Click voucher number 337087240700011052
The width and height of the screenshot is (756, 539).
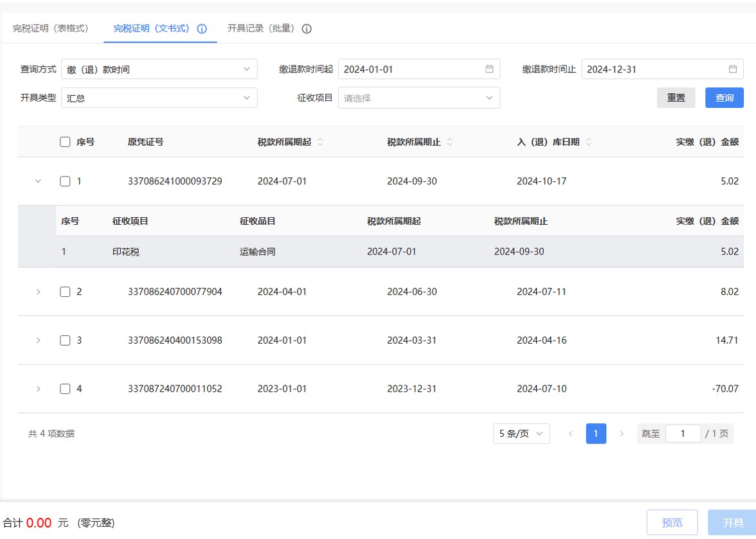click(175, 389)
